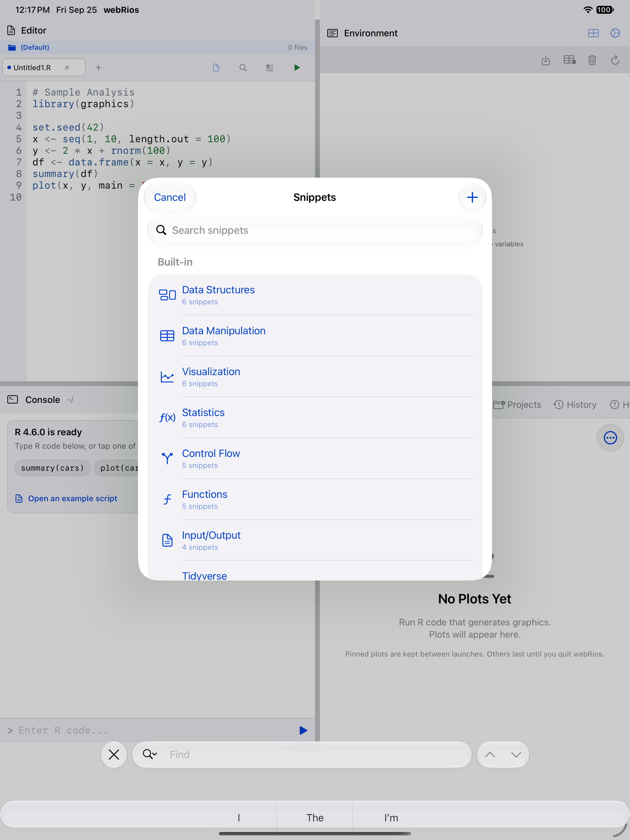This screenshot has height=840, width=630.
Task: Open the snippets list icon in editor toolbar
Action: pyautogui.click(x=270, y=67)
